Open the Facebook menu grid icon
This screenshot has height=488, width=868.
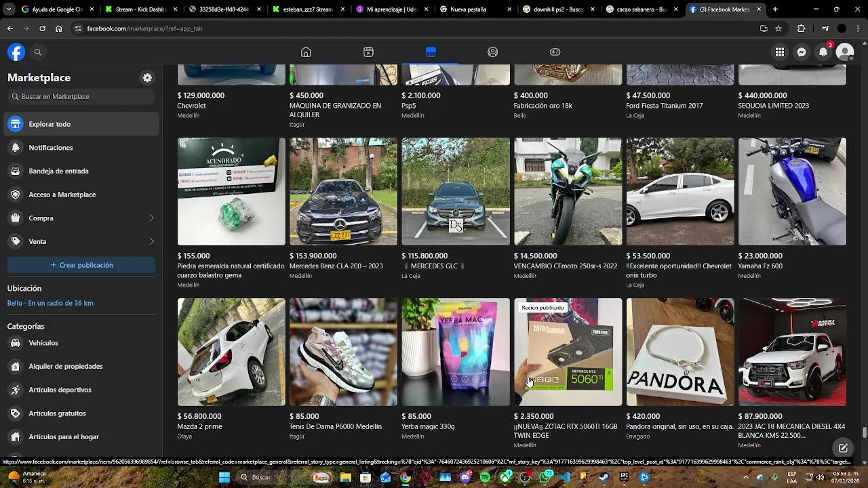click(780, 52)
